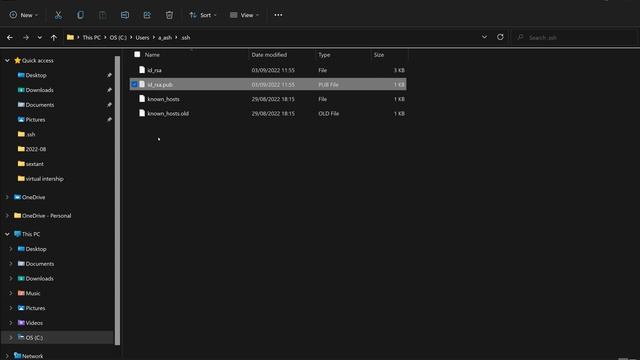Collapse the Quick access section
The image size is (640, 360).
tap(7, 60)
